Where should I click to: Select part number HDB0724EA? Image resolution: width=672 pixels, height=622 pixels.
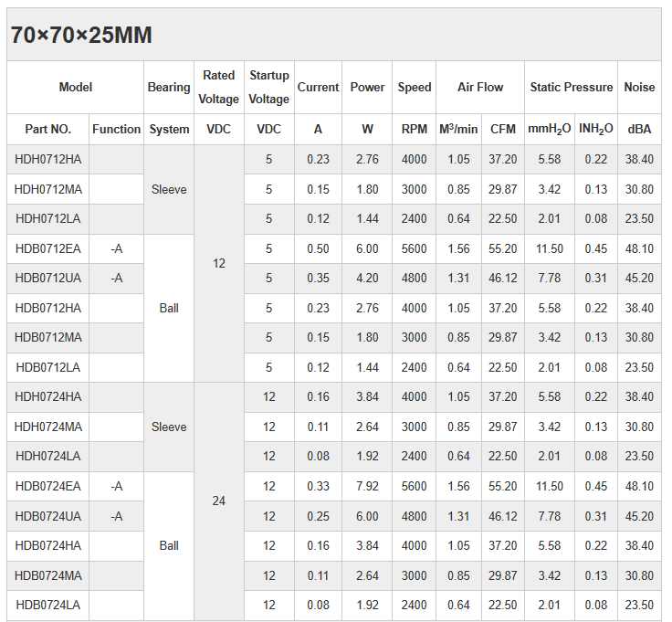coord(48,487)
